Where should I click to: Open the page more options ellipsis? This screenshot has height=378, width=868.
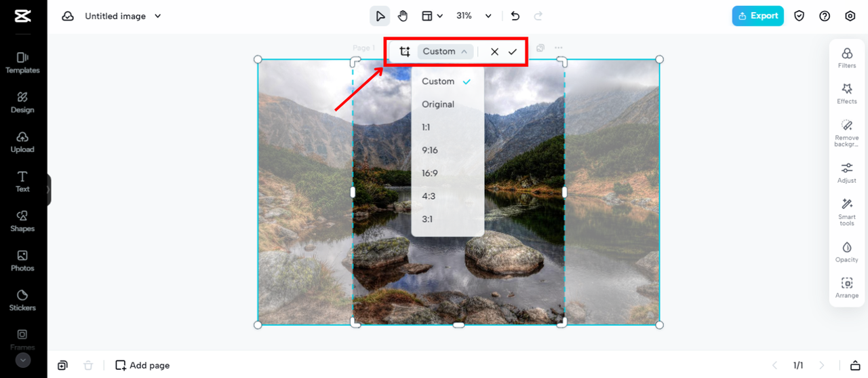coord(559,48)
